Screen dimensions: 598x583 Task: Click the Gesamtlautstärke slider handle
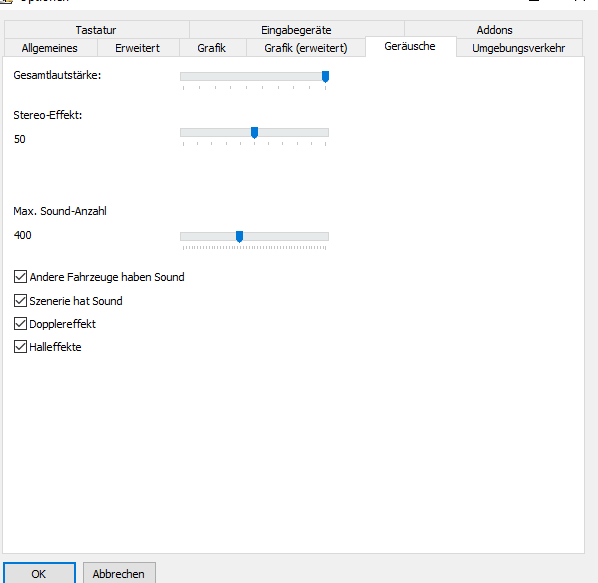pyautogui.click(x=325, y=77)
